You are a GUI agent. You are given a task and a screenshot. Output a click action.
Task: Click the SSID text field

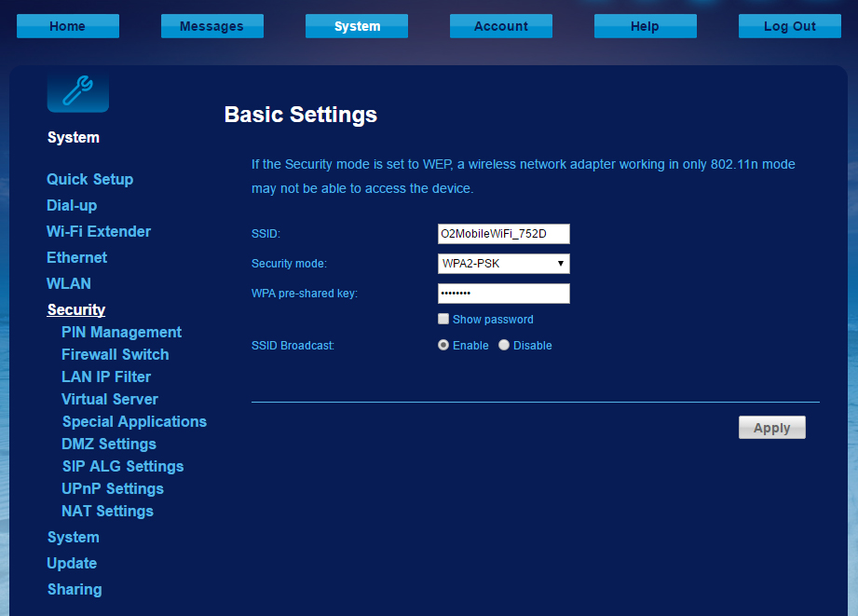(x=503, y=234)
